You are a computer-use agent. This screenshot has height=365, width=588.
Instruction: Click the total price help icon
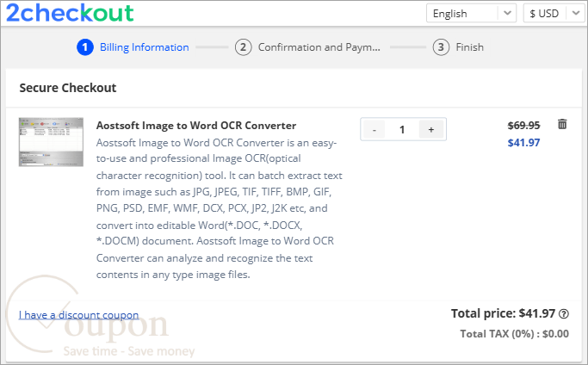pyautogui.click(x=564, y=313)
